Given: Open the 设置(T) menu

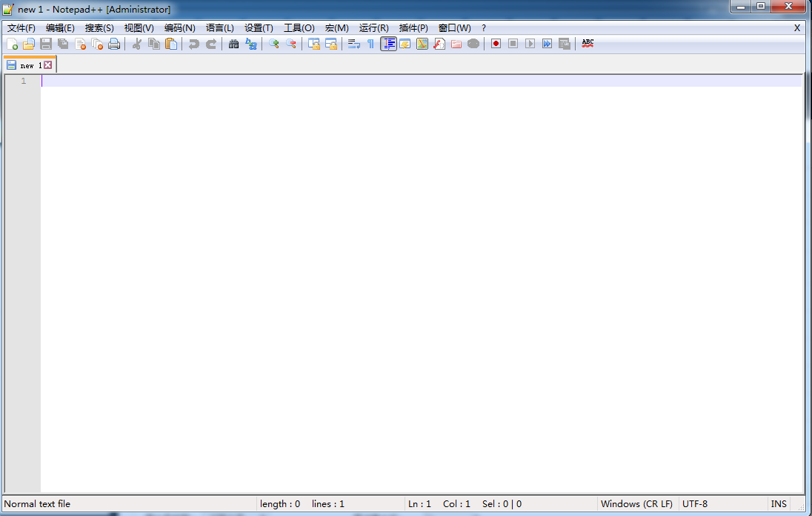Looking at the screenshot, I should click(x=259, y=28).
